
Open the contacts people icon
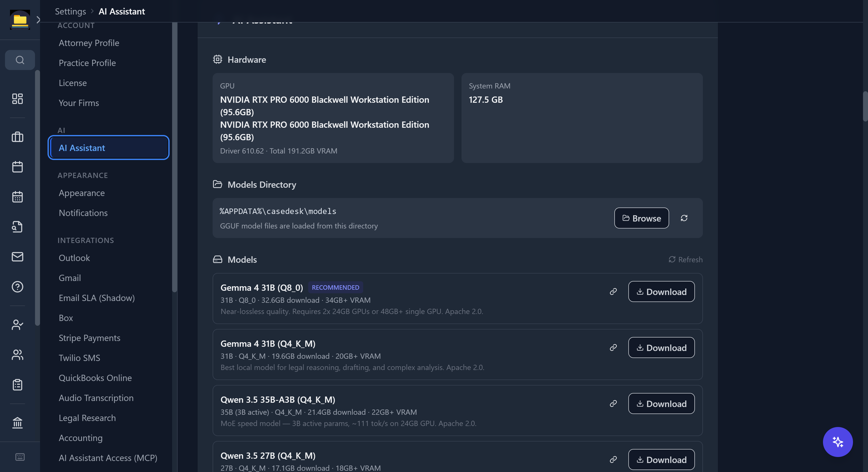click(18, 354)
